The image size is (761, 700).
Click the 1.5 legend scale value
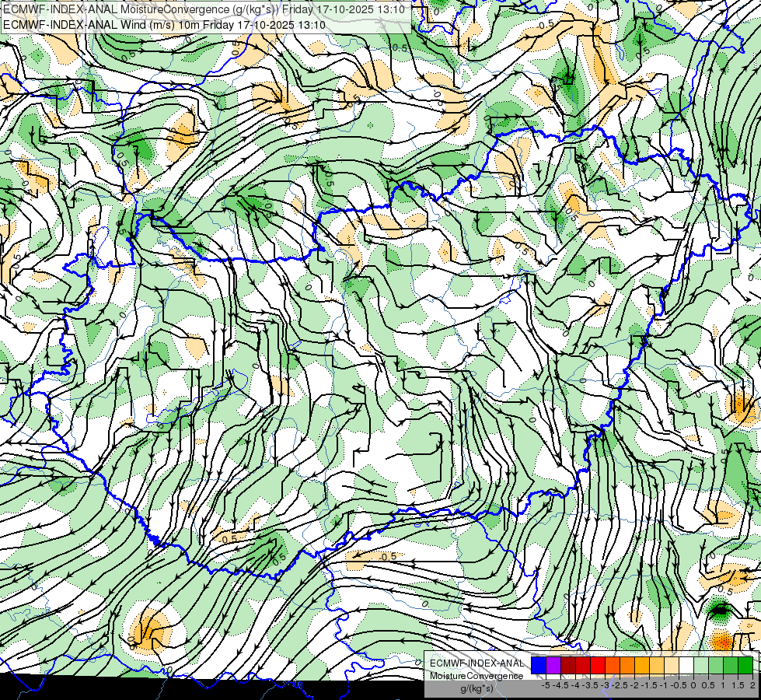pos(738,685)
